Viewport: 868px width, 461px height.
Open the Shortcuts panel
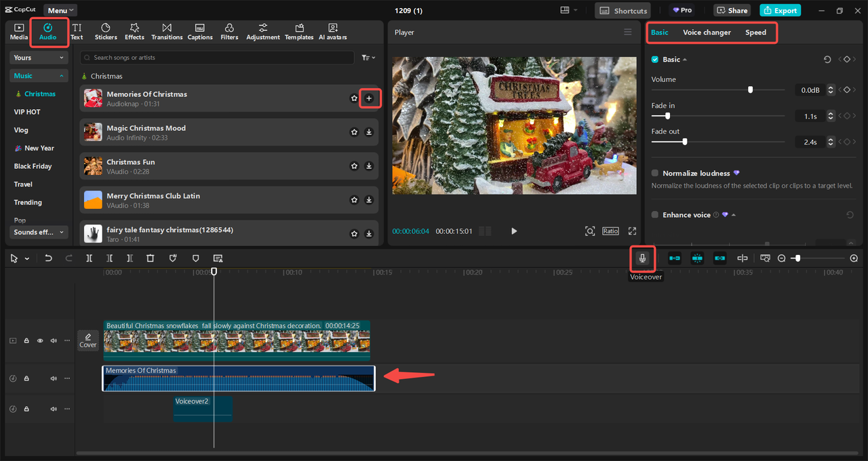623,10
